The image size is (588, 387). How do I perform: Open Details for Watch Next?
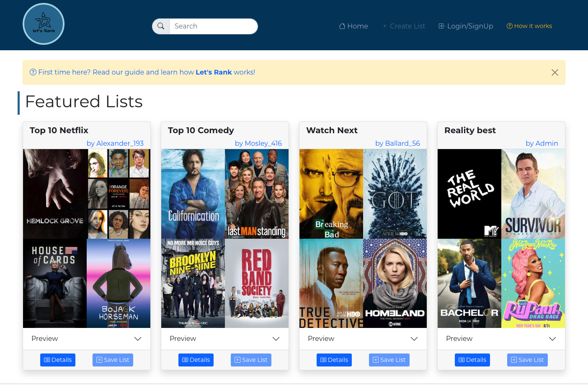click(334, 360)
